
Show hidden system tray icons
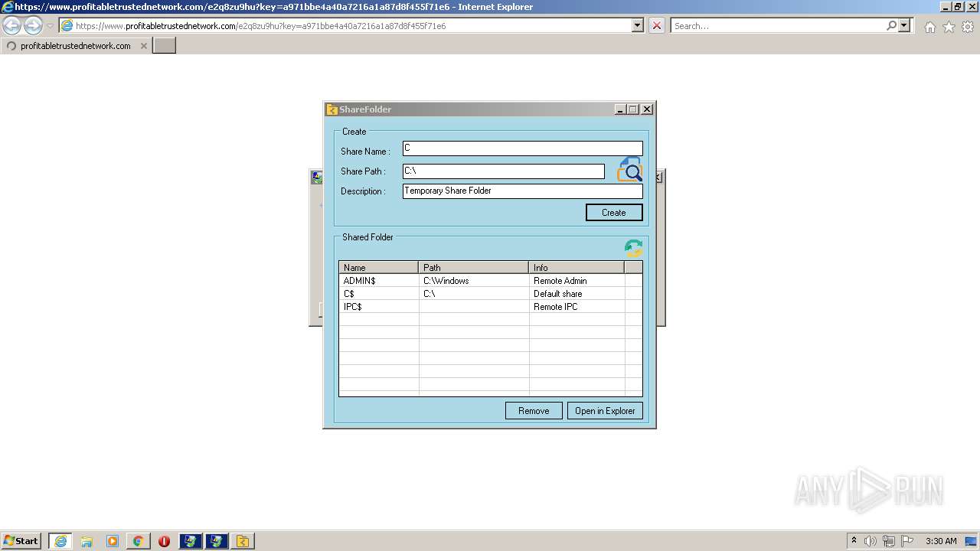(x=854, y=540)
